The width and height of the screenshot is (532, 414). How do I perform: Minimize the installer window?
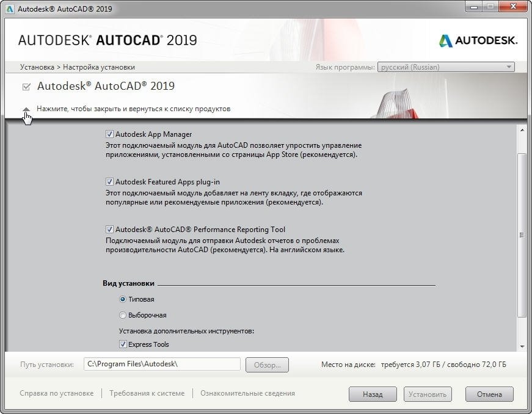[x=475, y=7]
